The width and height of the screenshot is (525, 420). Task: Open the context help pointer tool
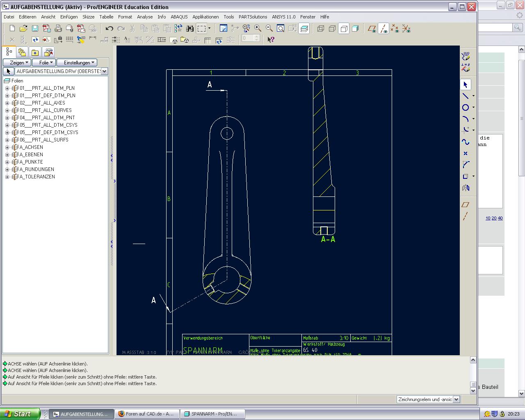271,39
